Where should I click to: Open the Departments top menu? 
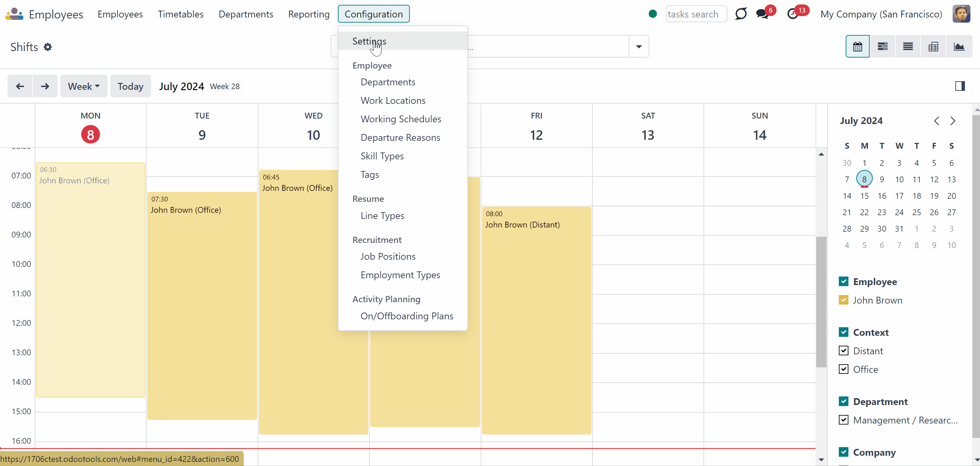(246, 14)
